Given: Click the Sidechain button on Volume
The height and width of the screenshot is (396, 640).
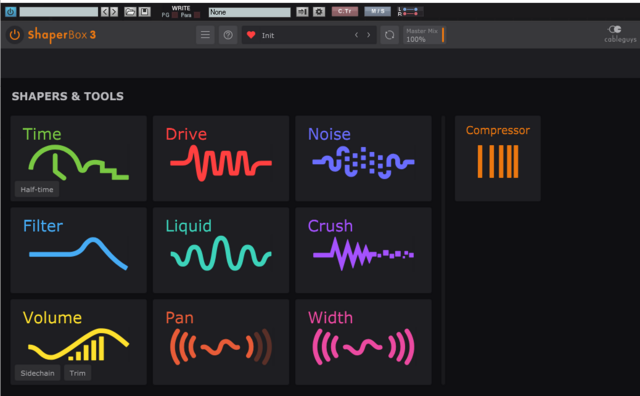Looking at the screenshot, I should [38, 373].
